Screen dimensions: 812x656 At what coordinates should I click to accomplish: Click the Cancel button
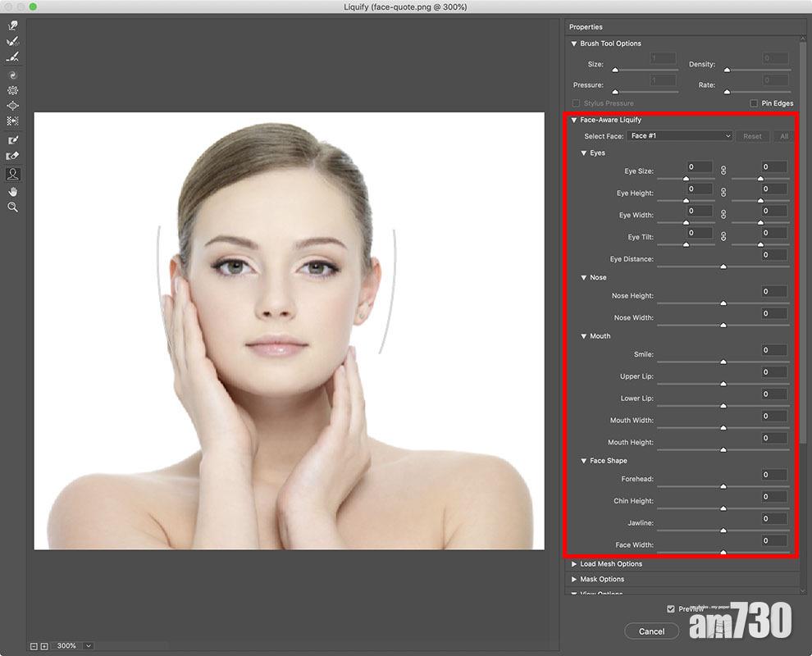click(651, 631)
